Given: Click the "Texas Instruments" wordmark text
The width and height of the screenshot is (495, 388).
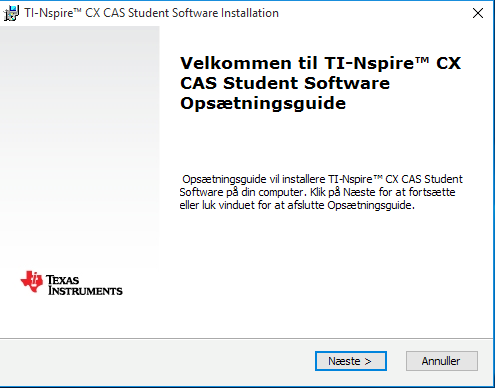Looking at the screenshot, I should point(84,285).
